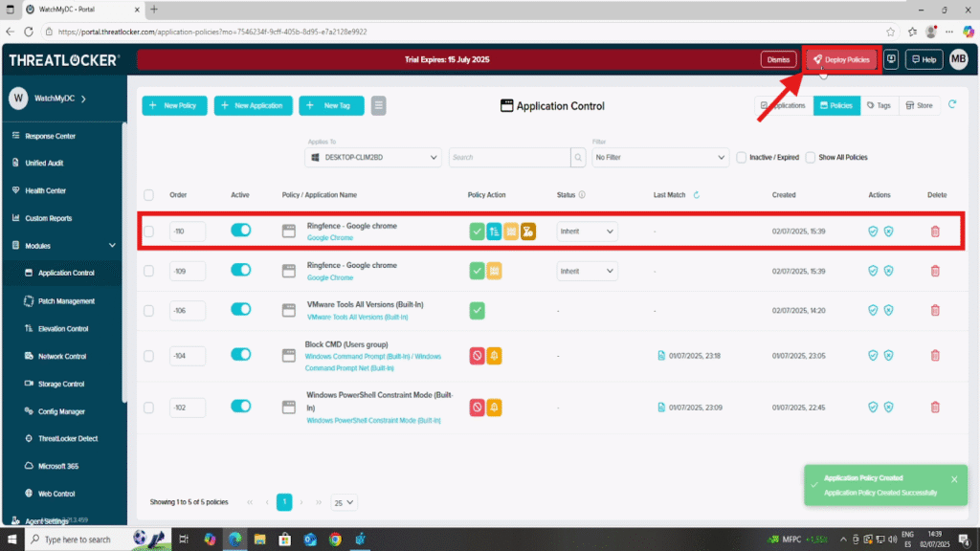
Task: Click the New Application button
Action: click(253, 105)
